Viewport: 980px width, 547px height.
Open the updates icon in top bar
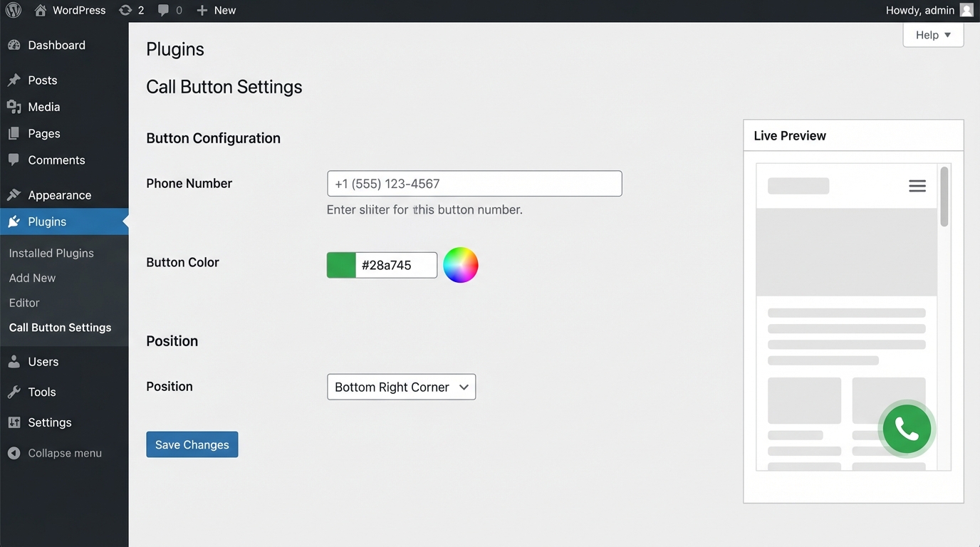126,10
